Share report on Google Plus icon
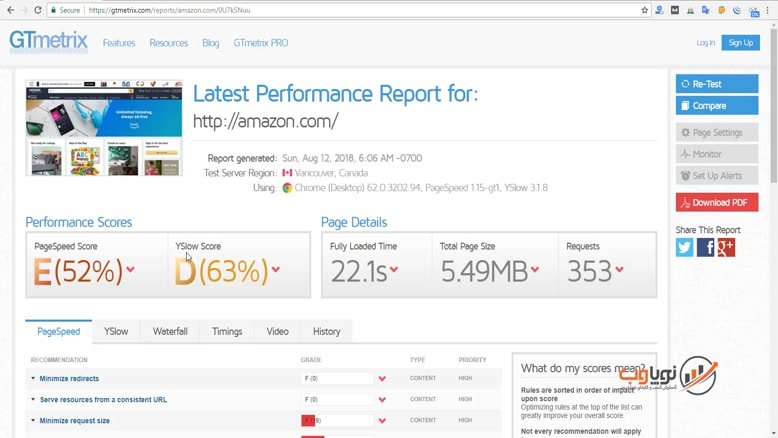 pos(726,247)
